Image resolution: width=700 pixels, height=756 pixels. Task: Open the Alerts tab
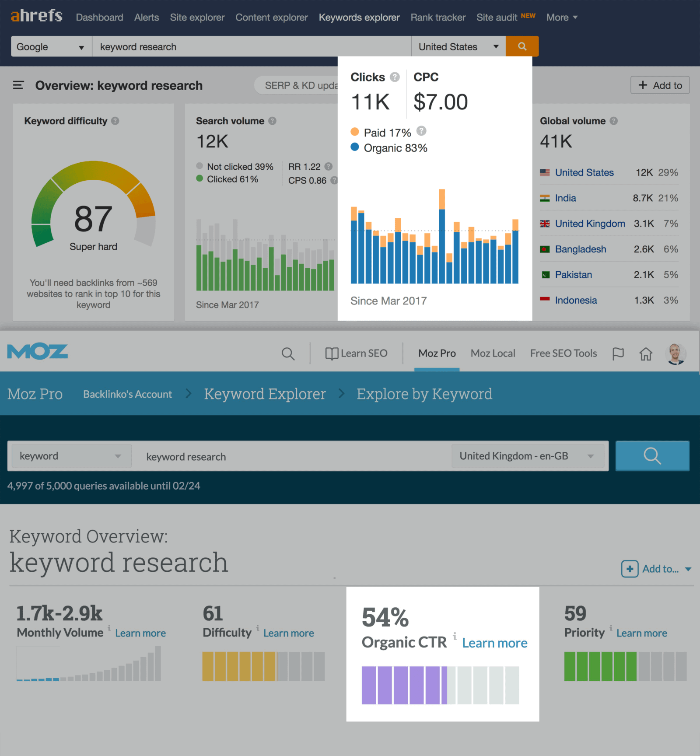click(147, 17)
